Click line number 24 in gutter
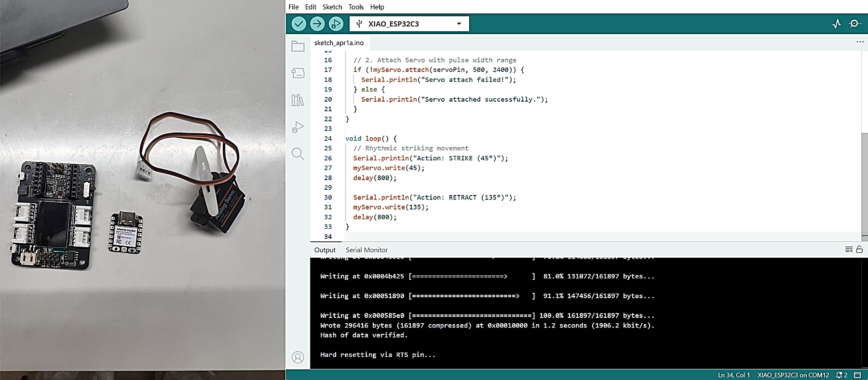 (328, 139)
